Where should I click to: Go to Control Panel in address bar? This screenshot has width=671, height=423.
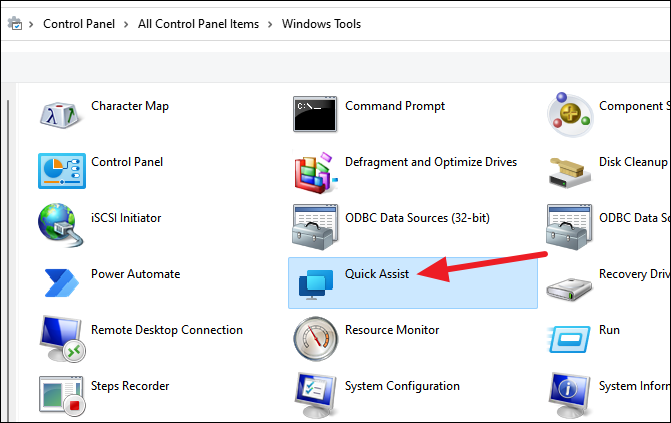click(x=79, y=24)
